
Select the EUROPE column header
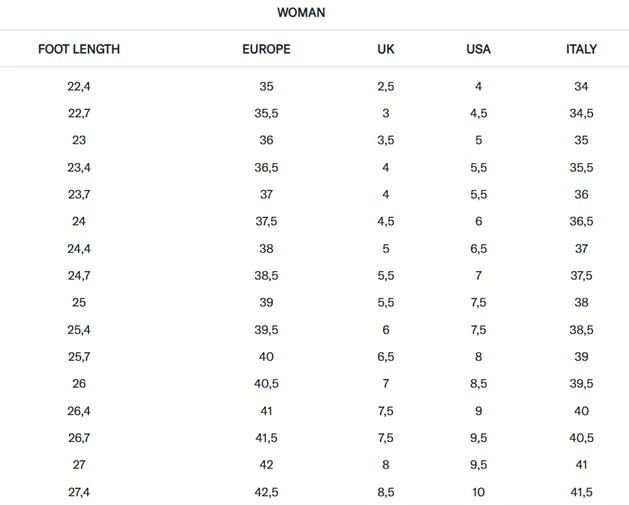coord(266,48)
